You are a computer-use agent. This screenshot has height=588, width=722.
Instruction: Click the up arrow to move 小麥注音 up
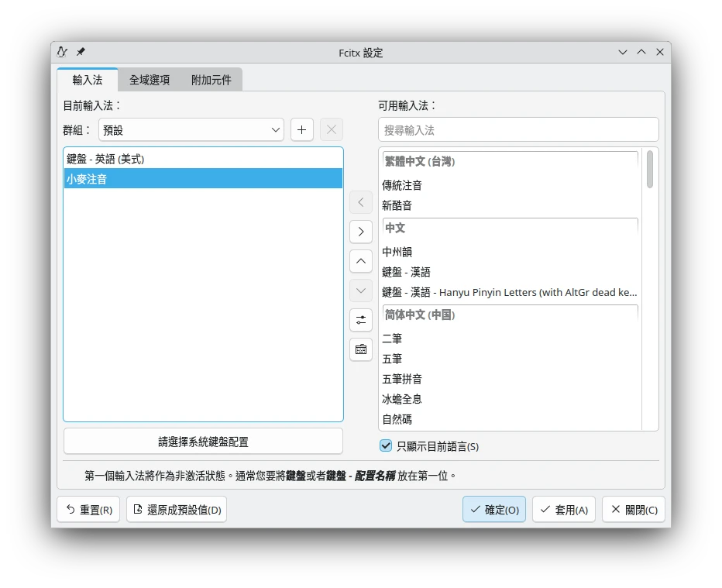pos(361,261)
